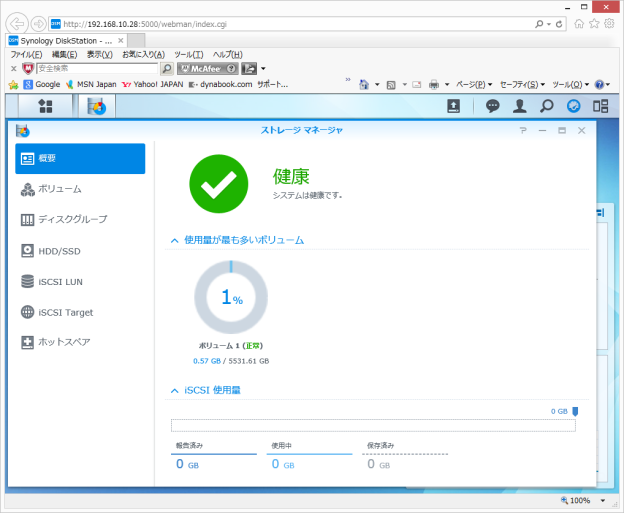Image resolution: width=624 pixels, height=513 pixels.
Task: Collapse the iSCSI 使用量 section
Action: (x=174, y=391)
